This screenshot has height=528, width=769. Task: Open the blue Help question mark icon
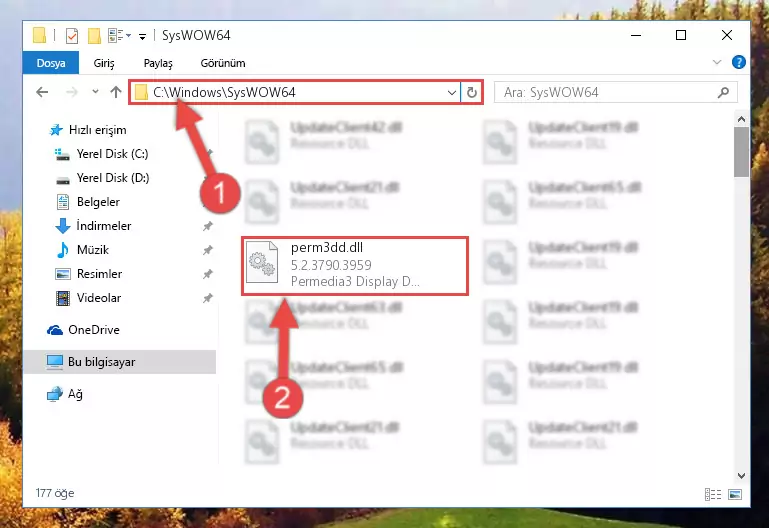coord(739,62)
